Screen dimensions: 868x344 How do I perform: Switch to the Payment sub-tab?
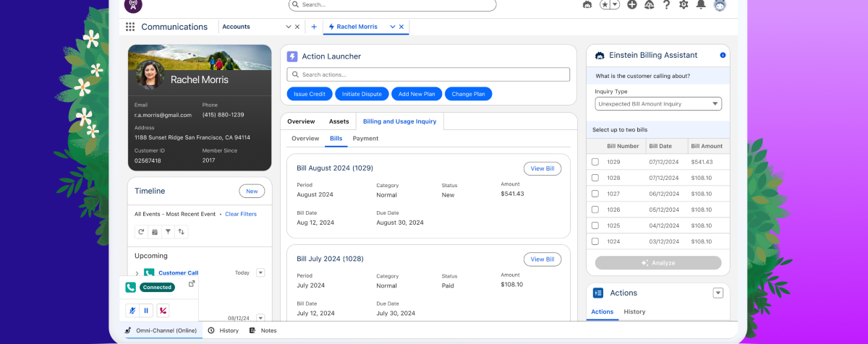[365, 139]
